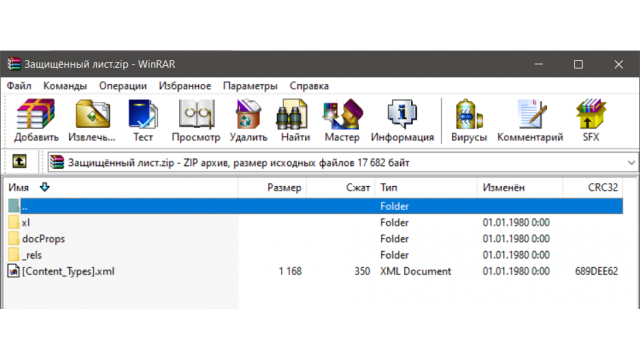This screenshot has width=640, height=360.
Task: Click the CRC32 value 689DEE62
Action: (596, 271)
